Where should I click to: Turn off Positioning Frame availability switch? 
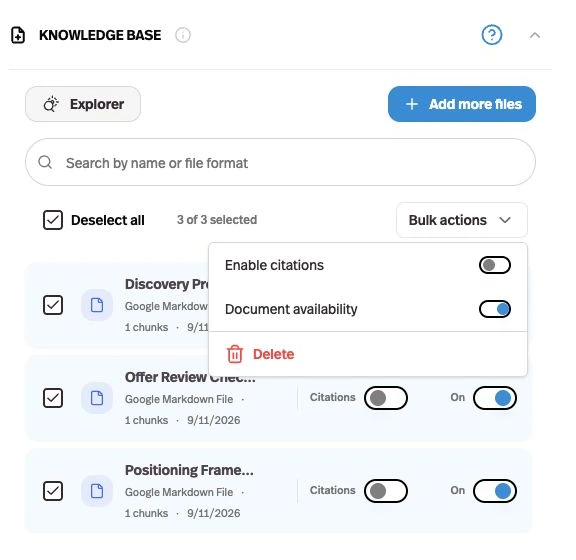[495, 491]
